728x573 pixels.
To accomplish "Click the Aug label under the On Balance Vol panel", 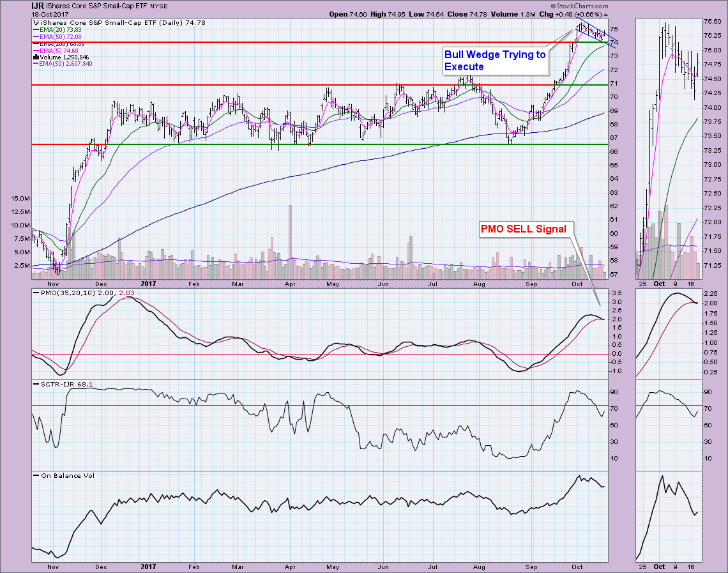I will 479,567.
